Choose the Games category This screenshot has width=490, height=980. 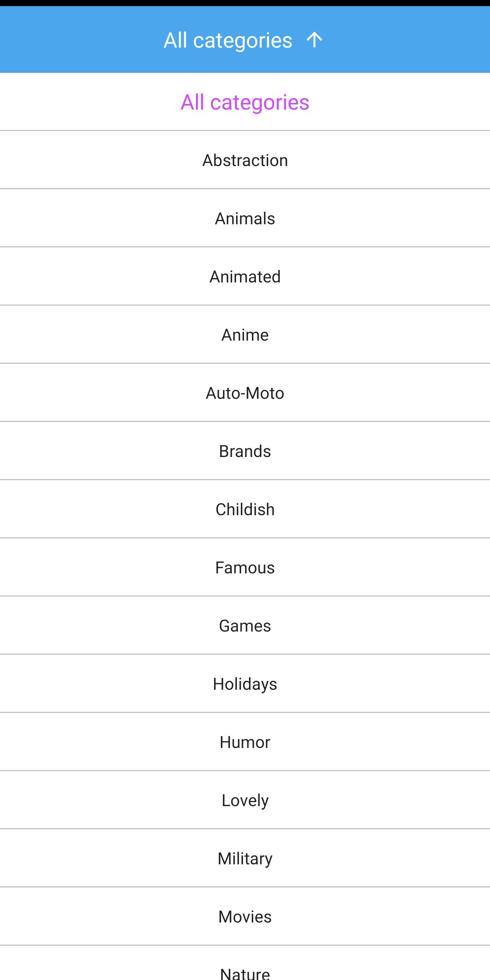[x=245, y=626]
